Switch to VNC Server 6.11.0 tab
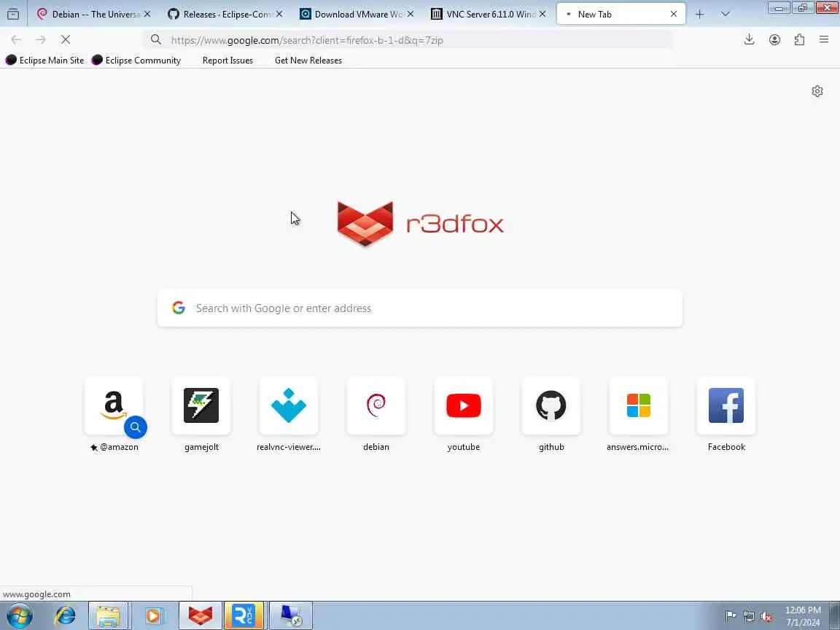Image resolution: width=840 pixels, height=630 pixels. click(488, 15)
